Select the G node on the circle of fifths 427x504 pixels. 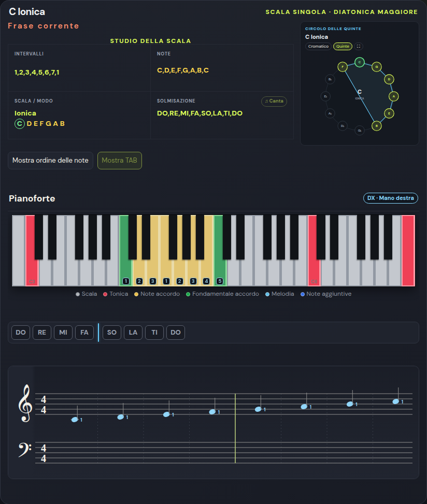point(377,67)
